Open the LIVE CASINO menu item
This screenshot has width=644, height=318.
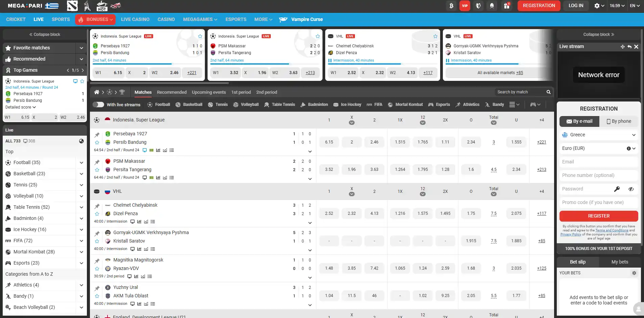point(135,20)
